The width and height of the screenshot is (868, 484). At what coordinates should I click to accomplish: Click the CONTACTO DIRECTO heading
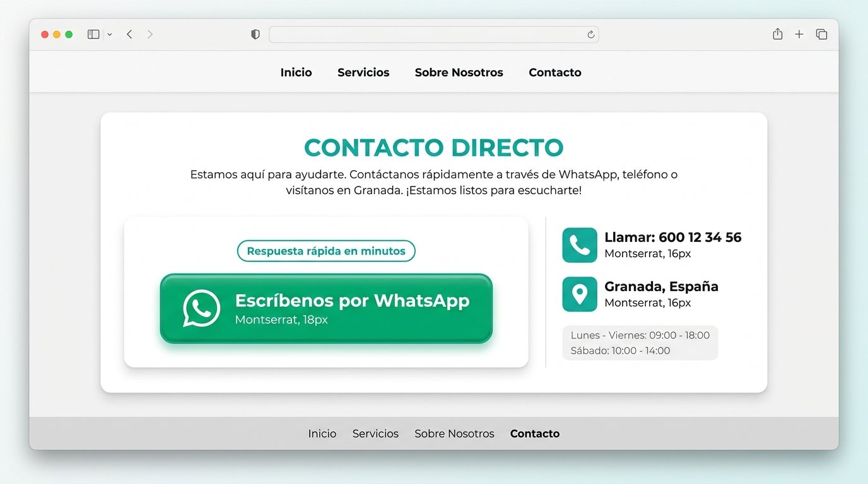pyautogui.click(x=434, y=148)
